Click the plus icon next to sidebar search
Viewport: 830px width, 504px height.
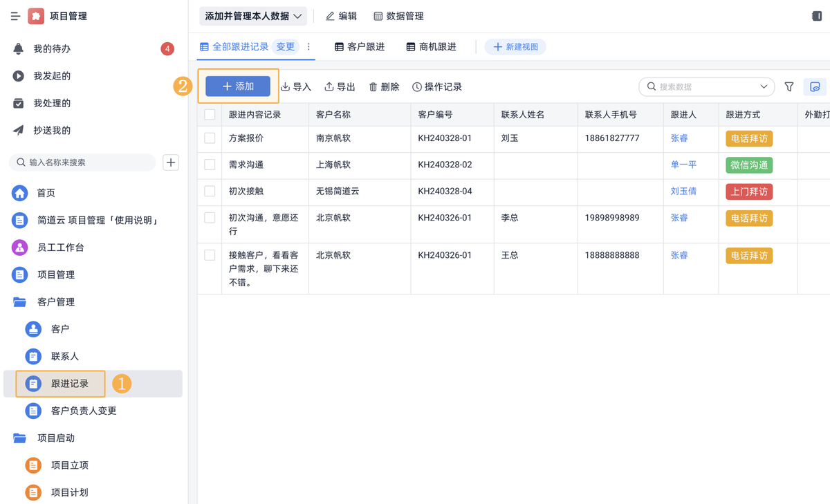point(171,162)
